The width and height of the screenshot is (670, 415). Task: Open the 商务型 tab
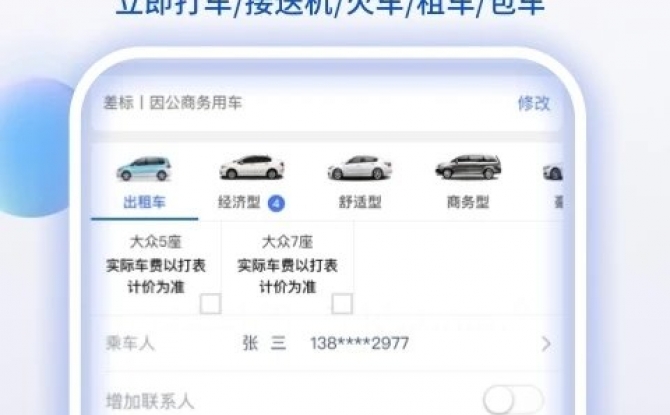click(x=468, y=202)
